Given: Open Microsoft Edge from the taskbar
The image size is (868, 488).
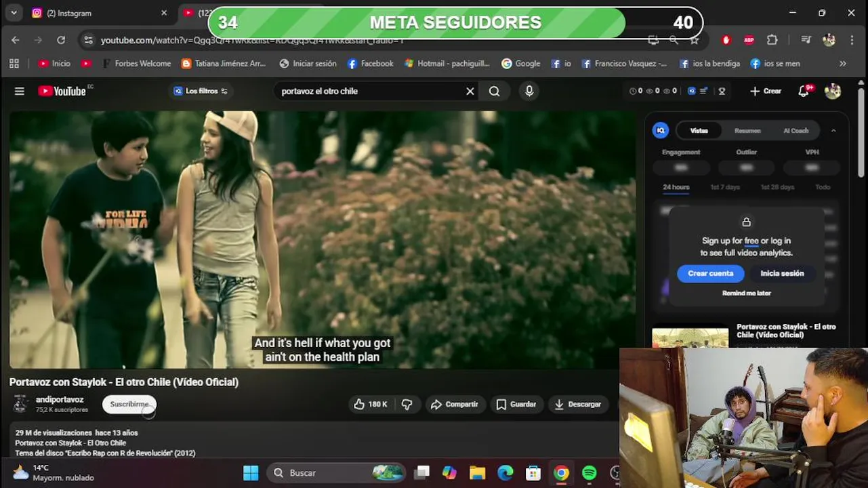Looking at the screenshot, I should tap(505, 473).
